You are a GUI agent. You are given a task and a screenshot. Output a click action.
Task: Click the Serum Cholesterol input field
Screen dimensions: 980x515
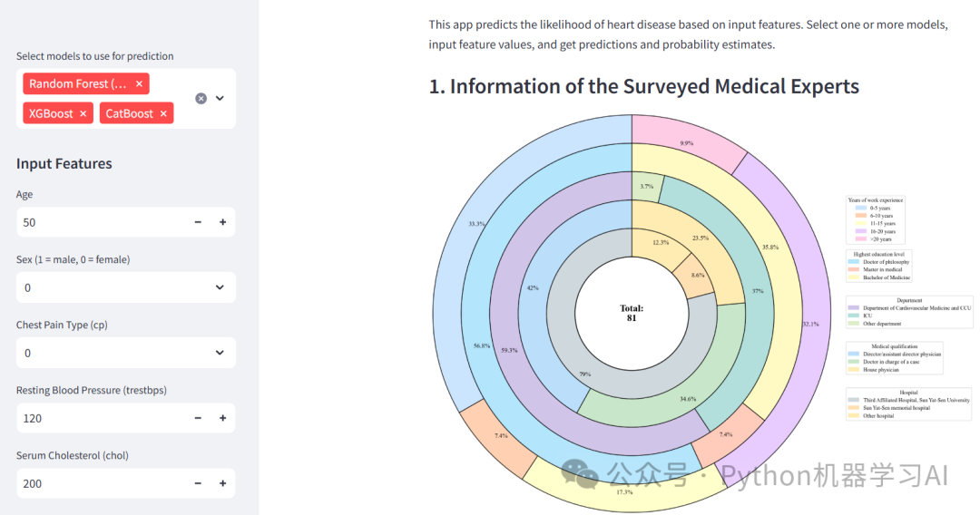tap(100, 483)
